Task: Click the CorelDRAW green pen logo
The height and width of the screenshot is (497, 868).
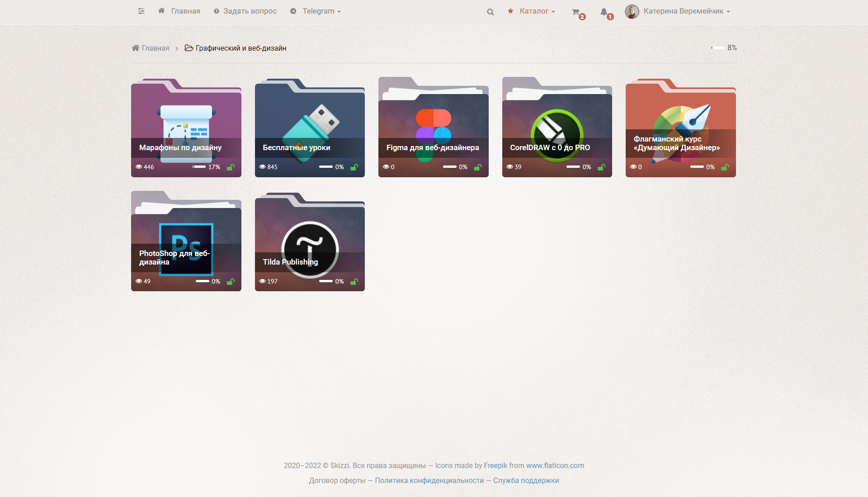Action: click(557, 136)
